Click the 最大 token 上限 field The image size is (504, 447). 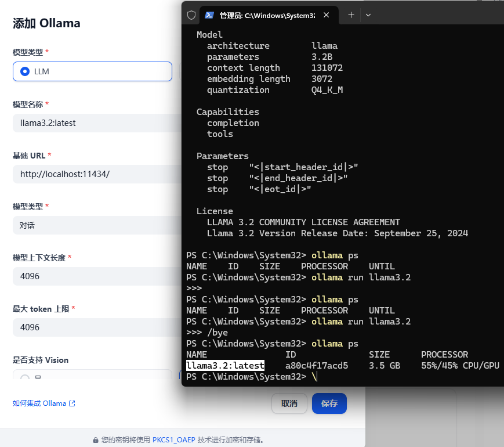coord(97,327)
